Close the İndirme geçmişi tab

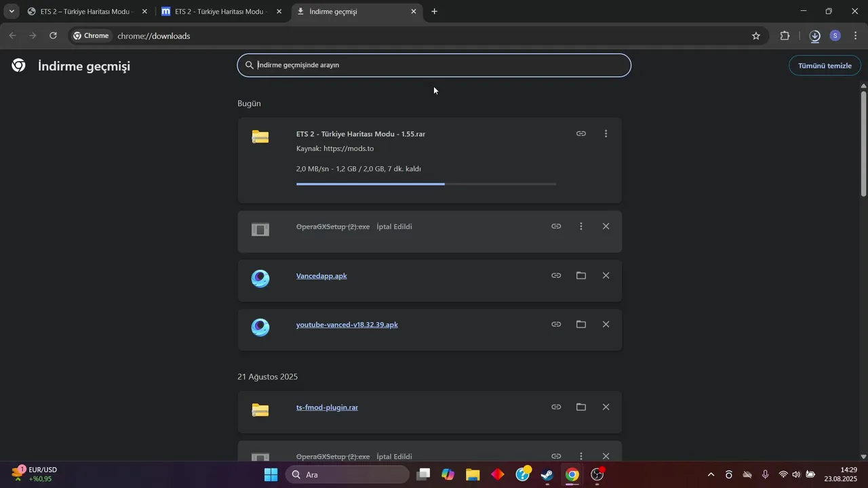point(414,12)
